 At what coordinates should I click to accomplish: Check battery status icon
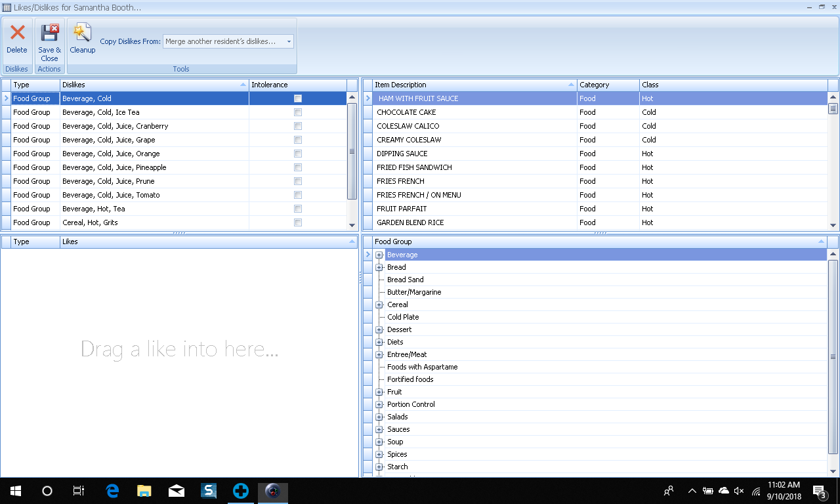pyautogui.click(x=708, y=491)
